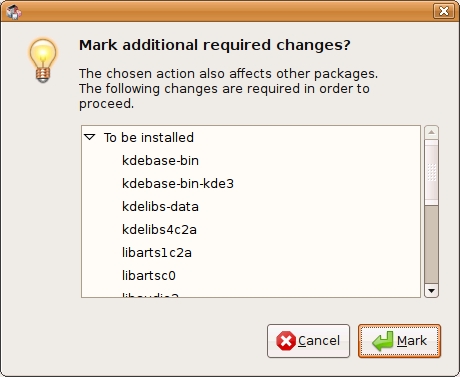Image resolution: width=460 pixels, height=377 pixels.
Task: Select the kdebase-bin-kde3 package entry
Action: (251, 183)
